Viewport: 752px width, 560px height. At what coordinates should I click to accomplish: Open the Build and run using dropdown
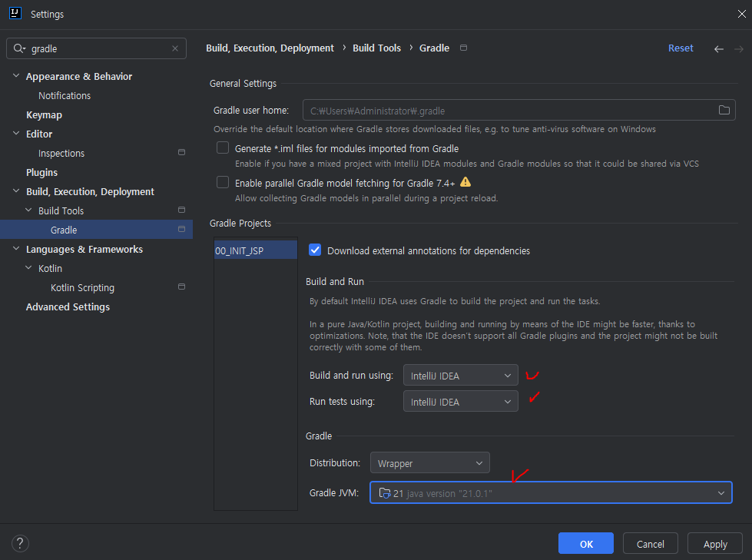click(x=460, y=376)
